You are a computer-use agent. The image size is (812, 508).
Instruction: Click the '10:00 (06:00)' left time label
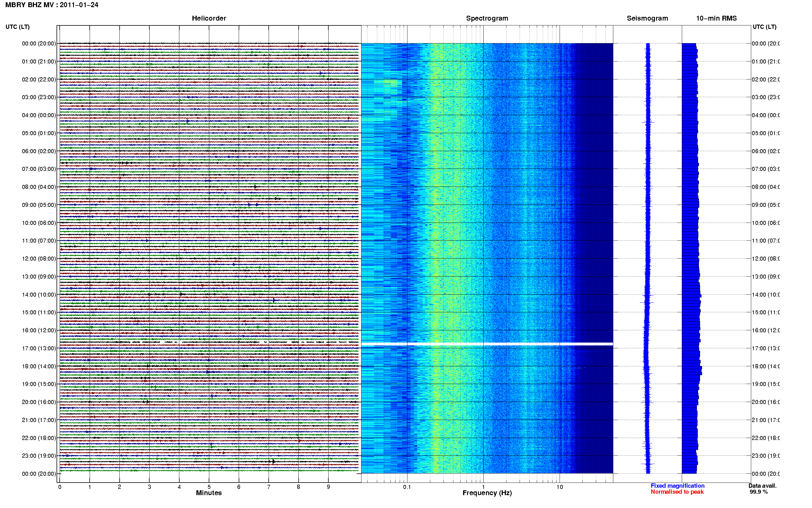click(39, 223)
